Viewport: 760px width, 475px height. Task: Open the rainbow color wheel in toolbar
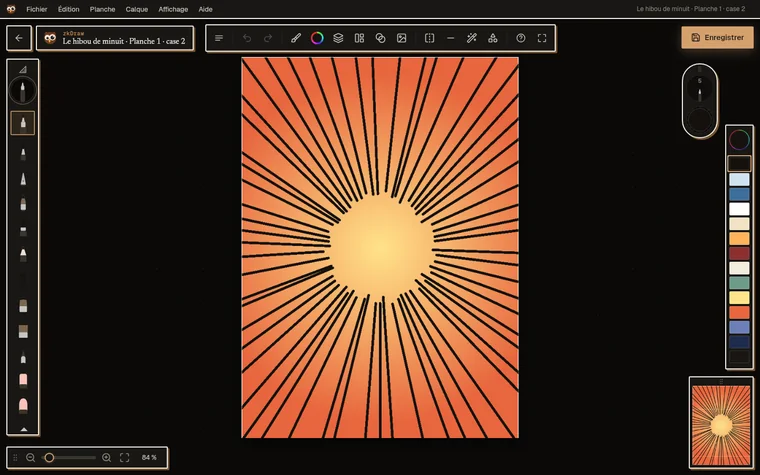tap(317, 38)
